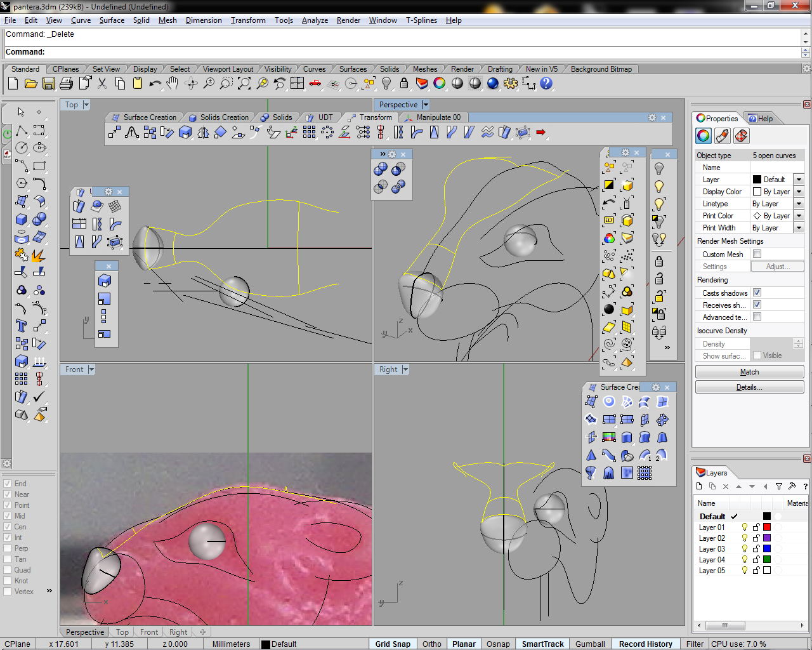
Task: Select the Pan hand tool
Action: pyautogui.click(x=173, y=83)
